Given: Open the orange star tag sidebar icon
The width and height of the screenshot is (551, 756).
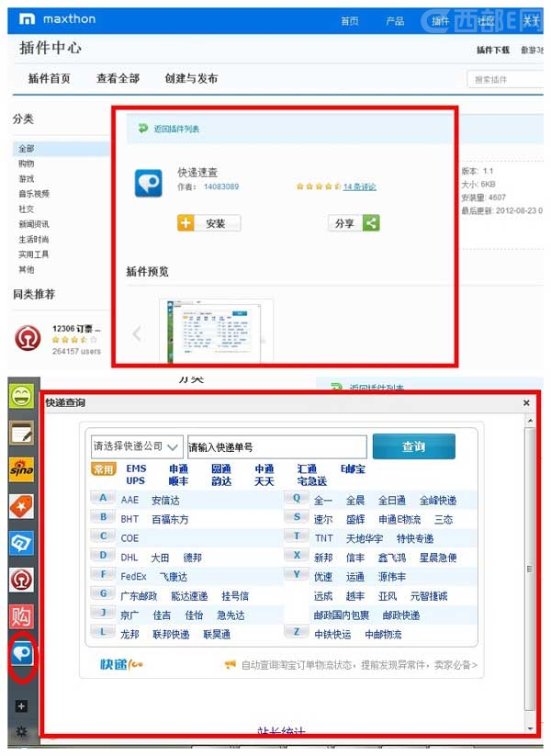Looking at the screenshot, I should (x=22, y=507).
